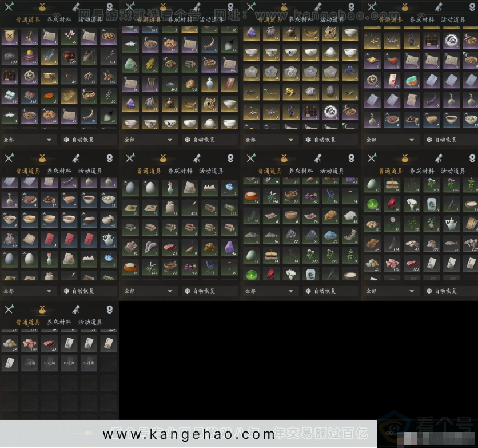This screenshot has height=448, width=478.
Task: Pick the red berries item, count 140
Action: [x=109, y=77]
